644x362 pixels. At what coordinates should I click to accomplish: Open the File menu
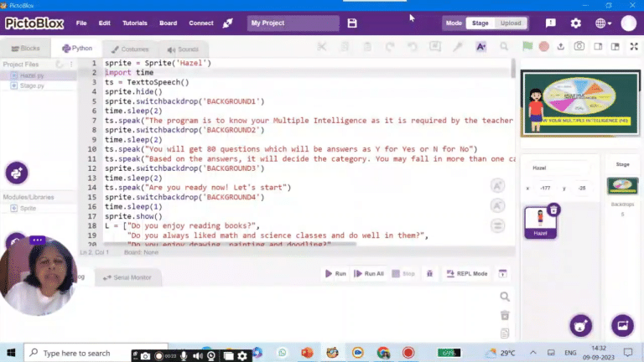(81, 23)
